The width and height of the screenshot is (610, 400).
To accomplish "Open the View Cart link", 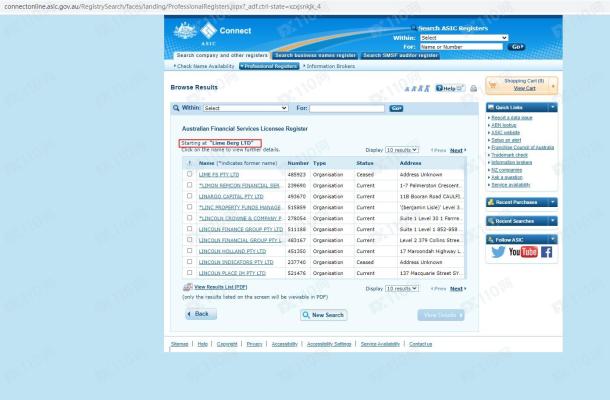I will pyautogui.click(x=524, y=88).
